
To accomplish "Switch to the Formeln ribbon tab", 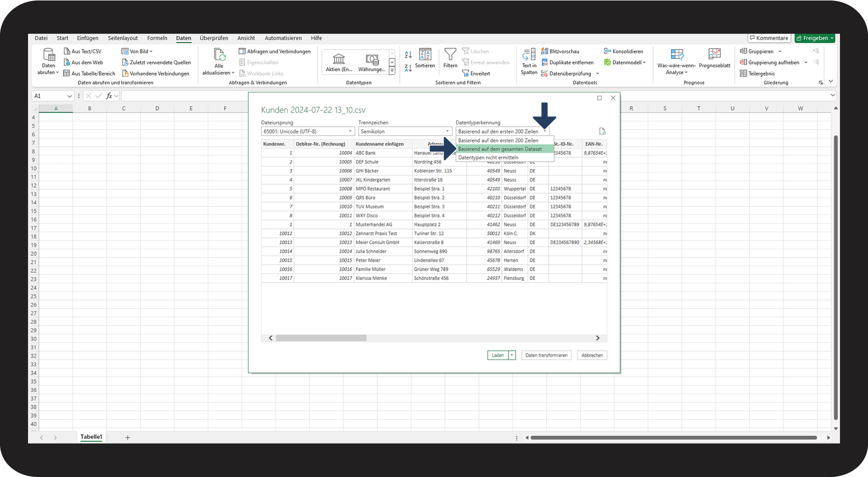I will 157,38.
